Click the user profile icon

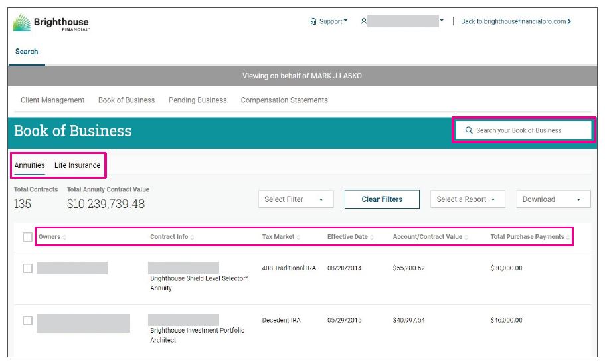[364, 21]
